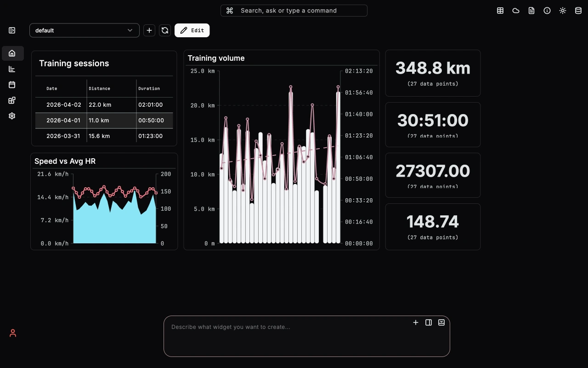Open the Home dashboard from sidebar
Viewport: 588px width, 368px height.
[x=12, y=53]
